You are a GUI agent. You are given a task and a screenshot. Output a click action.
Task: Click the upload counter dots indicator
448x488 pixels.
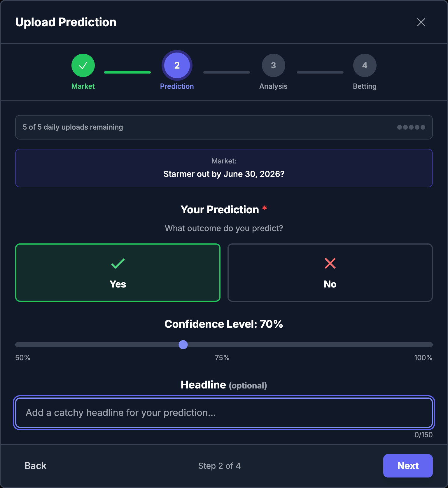pos(411,127)
